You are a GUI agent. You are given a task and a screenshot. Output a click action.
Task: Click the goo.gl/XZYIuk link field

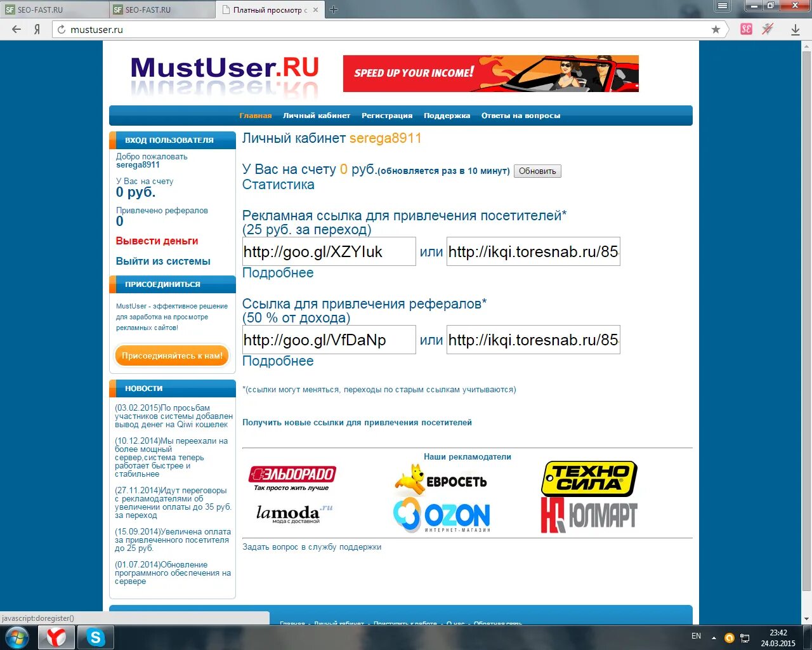click(x=329, y=251)
